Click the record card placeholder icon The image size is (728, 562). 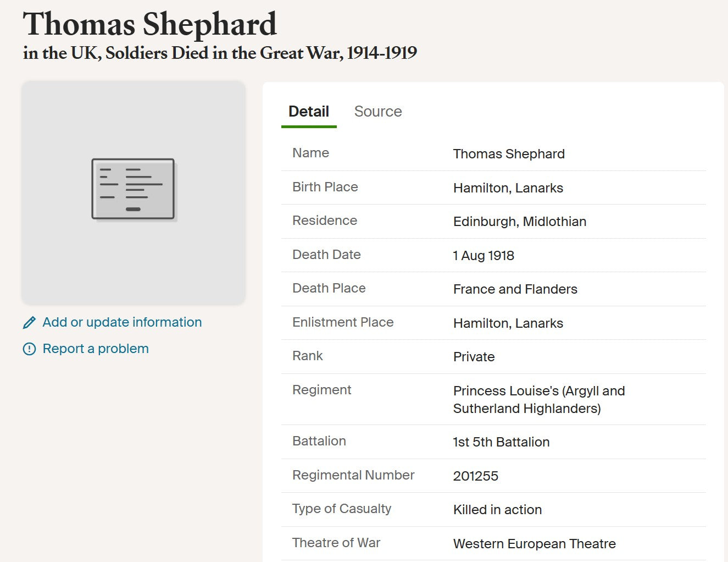(x=133, y=189)
